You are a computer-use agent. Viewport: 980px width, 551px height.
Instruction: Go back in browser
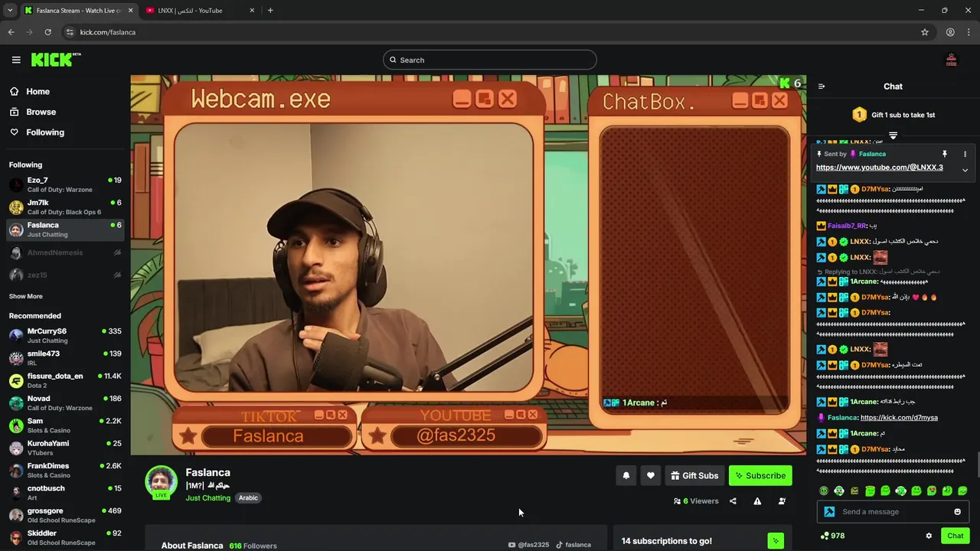pos(11,32)
